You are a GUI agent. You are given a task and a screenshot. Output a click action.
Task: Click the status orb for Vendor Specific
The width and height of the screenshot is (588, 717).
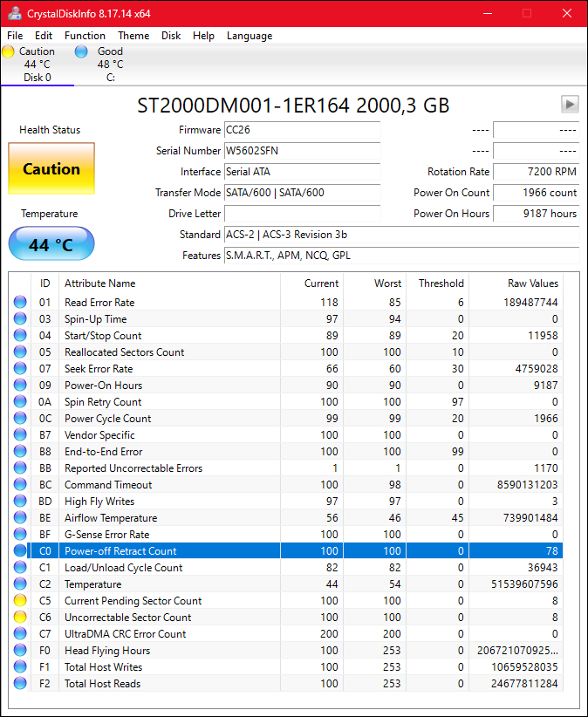pyautogui.click(x=20, y=435)
